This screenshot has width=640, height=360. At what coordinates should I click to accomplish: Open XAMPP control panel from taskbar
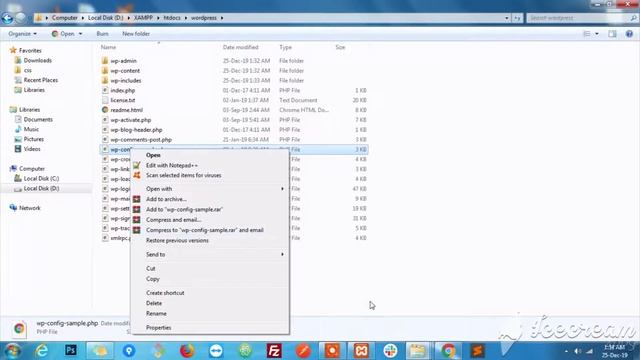point(361,351)
